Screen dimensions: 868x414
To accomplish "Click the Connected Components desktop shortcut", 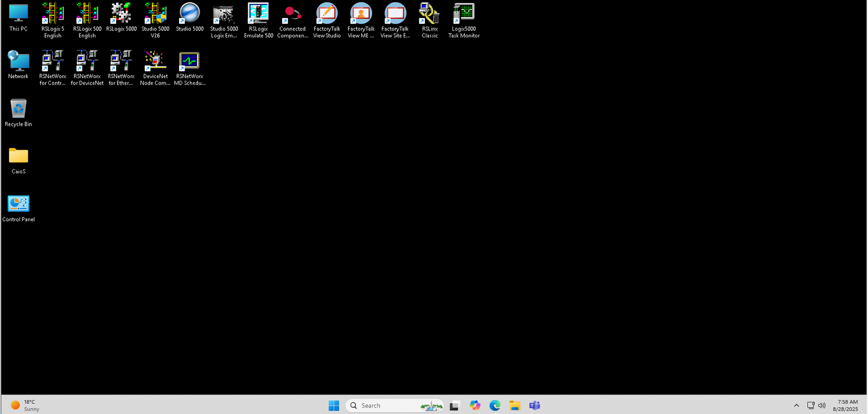I will [x=292, y=21].
